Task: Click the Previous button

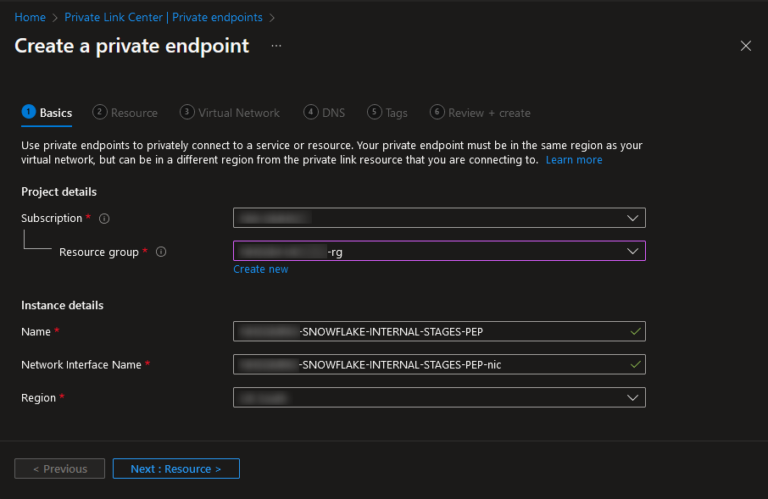Action: pos(59,469)
